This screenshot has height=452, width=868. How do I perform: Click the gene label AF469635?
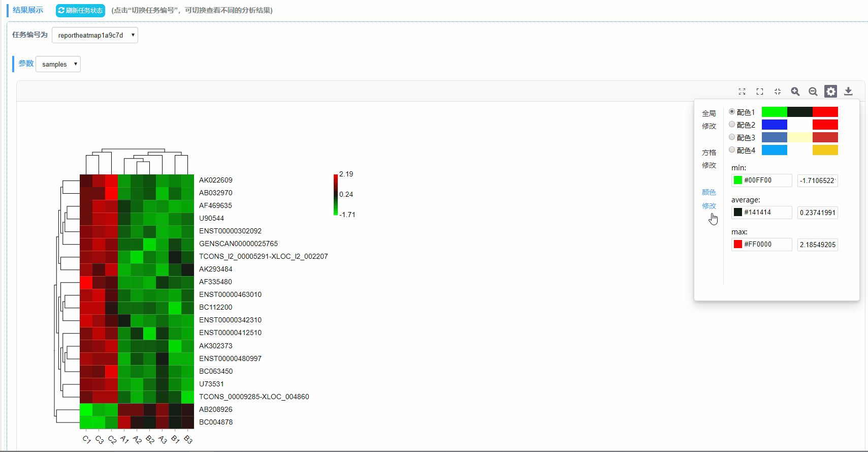215,205
